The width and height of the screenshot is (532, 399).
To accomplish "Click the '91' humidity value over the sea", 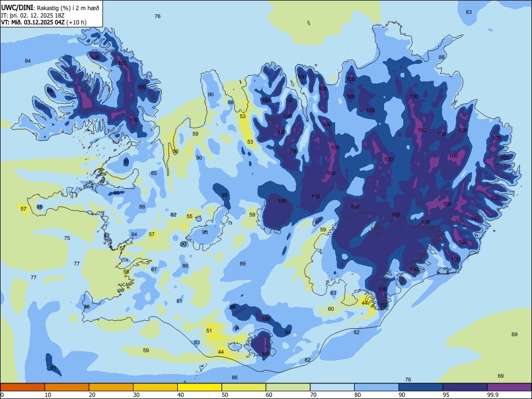I will click(53, 368).
